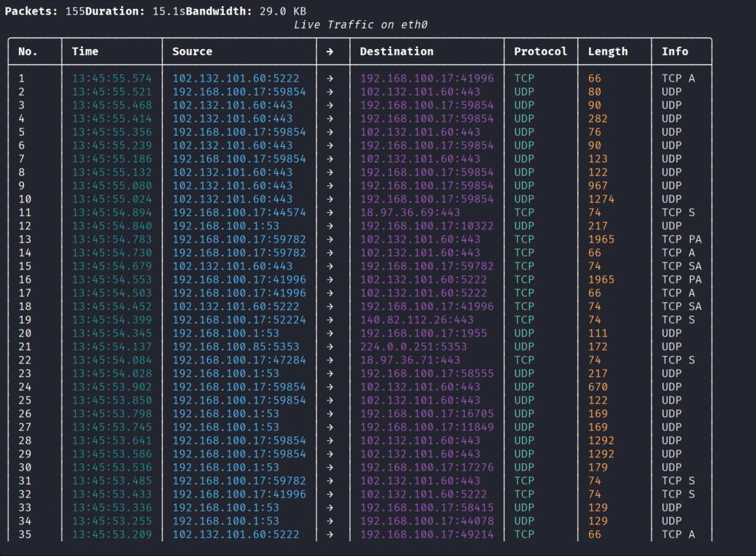Select destination 192.168.100.17:11849
Viewport: 756px width, 556px height.
pyautogui.click(x=427, y=427)
